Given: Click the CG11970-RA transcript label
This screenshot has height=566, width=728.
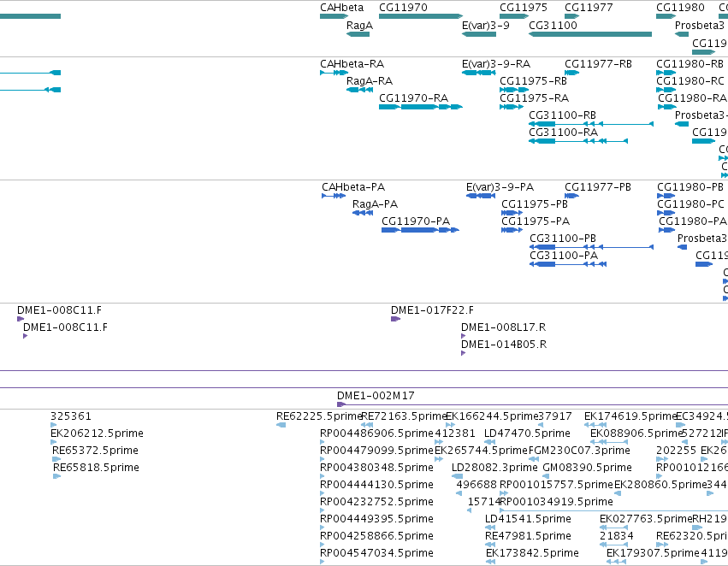Looking at the screenshot, I should [x=414, y=98].
